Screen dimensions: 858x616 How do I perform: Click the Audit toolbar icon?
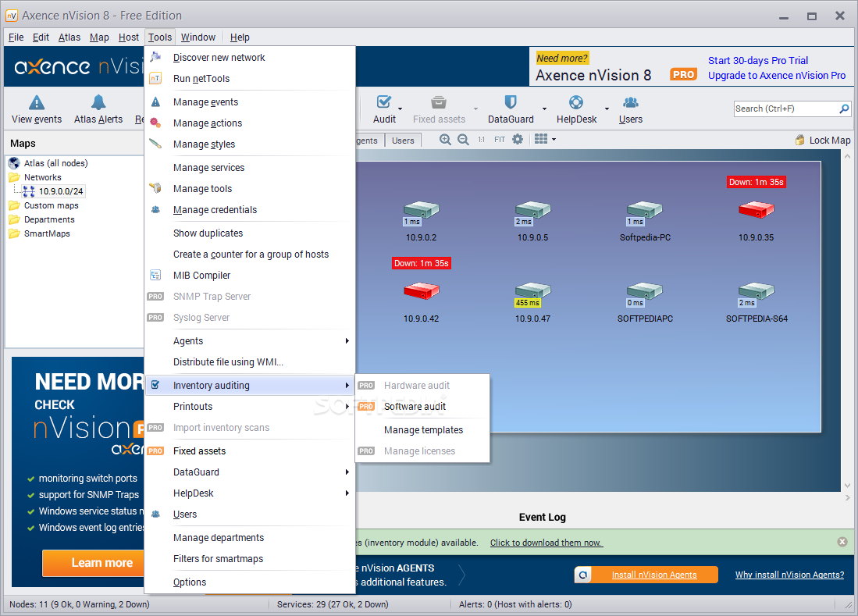coord(384,103)
